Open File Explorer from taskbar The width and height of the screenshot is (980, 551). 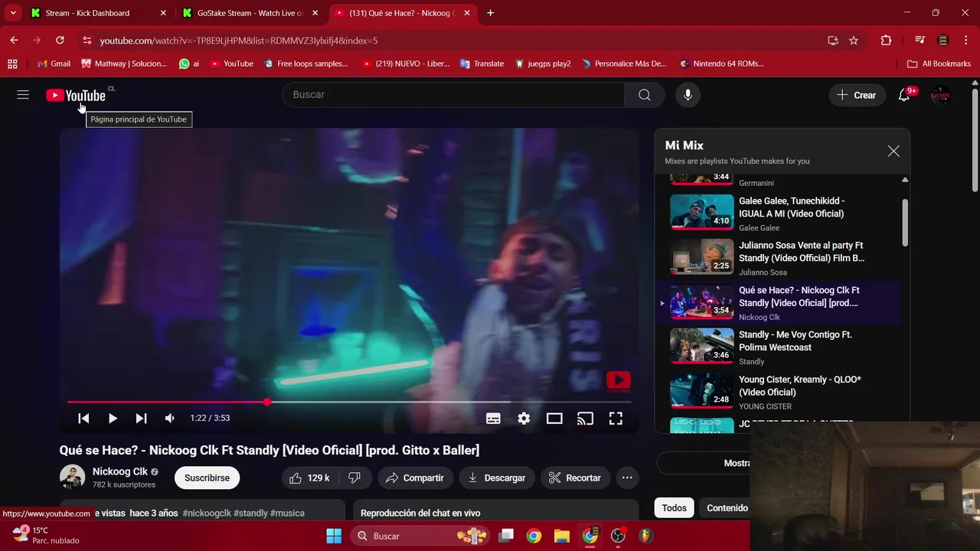(x=562, y=536)
